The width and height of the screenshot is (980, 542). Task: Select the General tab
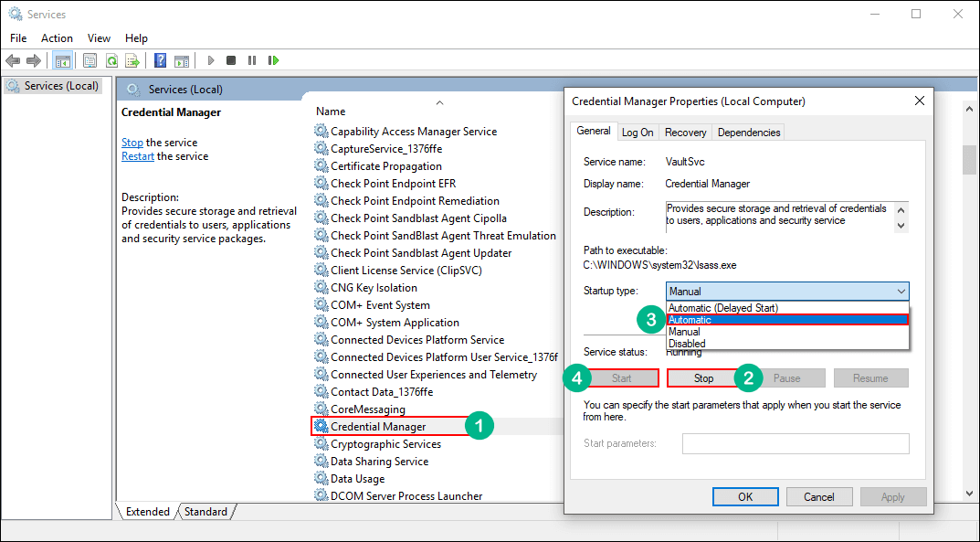coord(593,131)
